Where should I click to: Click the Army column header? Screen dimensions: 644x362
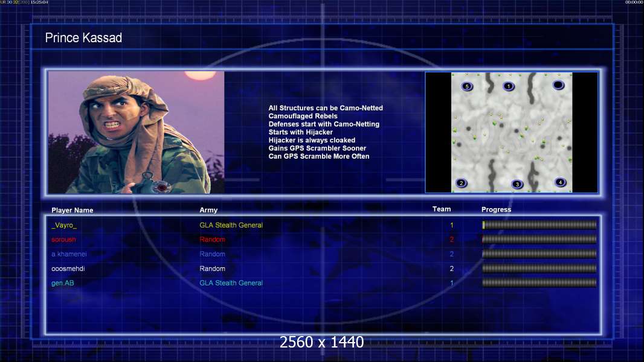[208, 210]
